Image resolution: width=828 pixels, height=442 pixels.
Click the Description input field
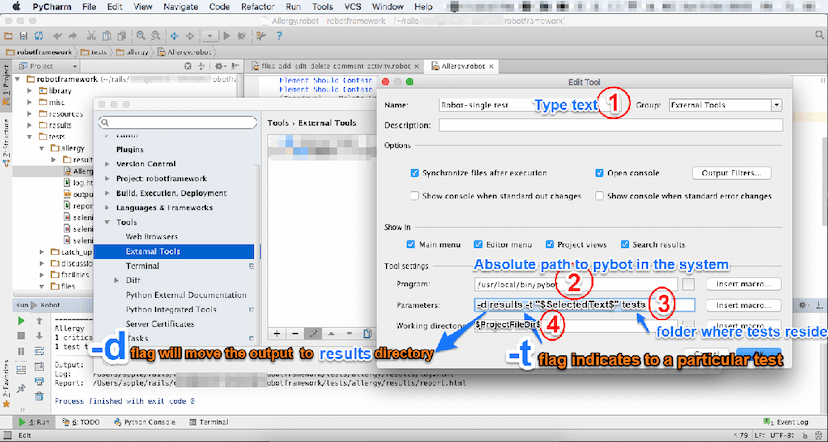pos(610,125)
